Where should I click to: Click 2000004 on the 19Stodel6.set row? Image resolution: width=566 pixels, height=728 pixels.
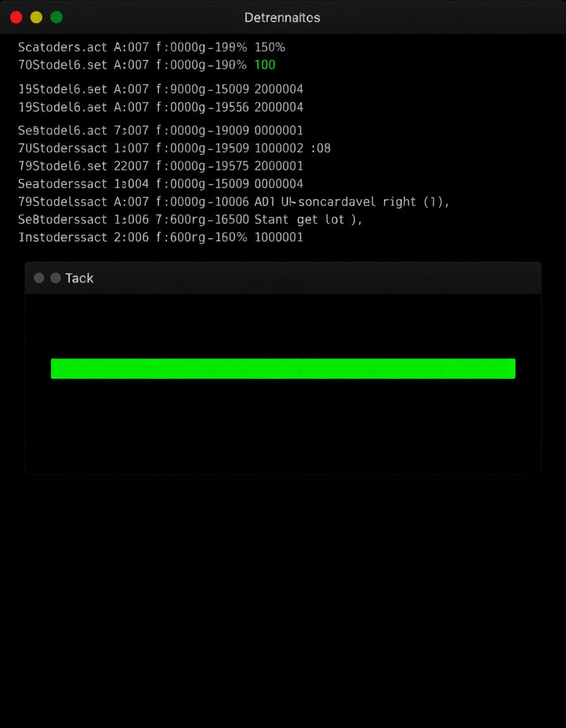click(x=279, y=88)
